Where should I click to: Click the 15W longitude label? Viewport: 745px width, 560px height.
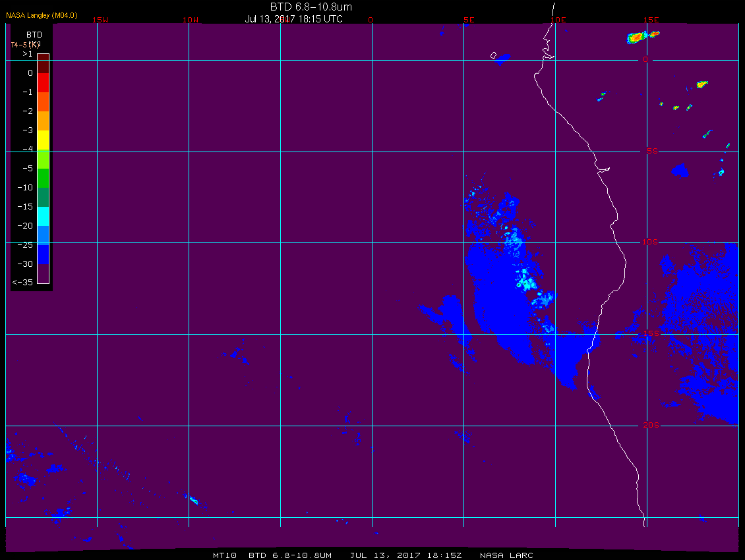tap(100, 20)
